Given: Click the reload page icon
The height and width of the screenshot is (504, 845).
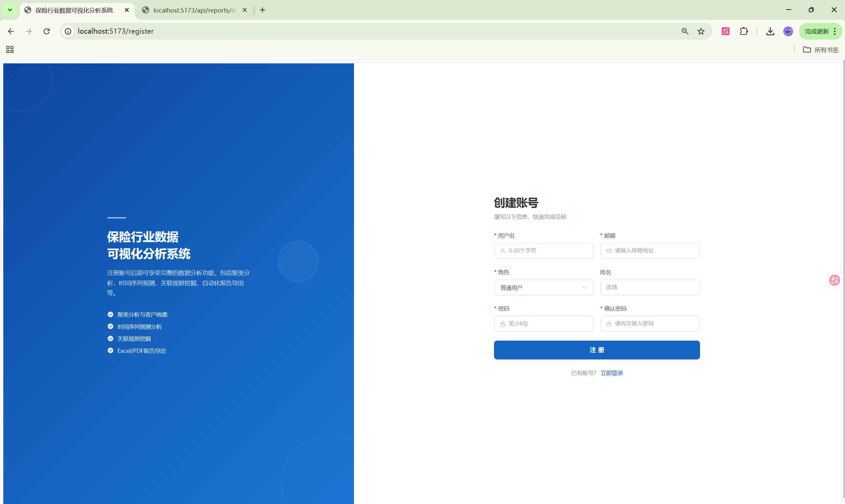Looking at the screenshot, I should [x=47, y=31].
